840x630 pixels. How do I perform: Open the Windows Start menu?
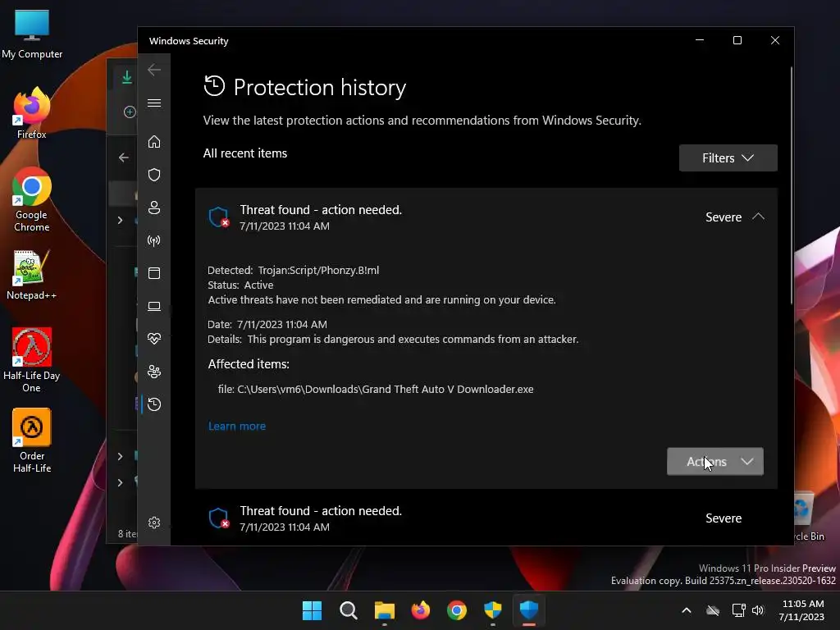coord(312,610)
